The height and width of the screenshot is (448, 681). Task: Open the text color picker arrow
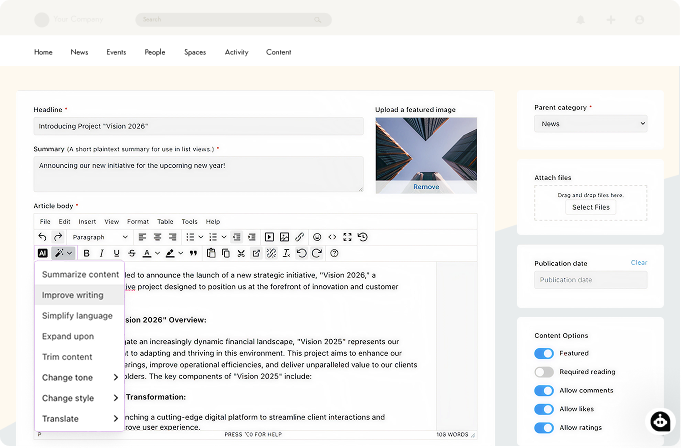tap(158, 253)
